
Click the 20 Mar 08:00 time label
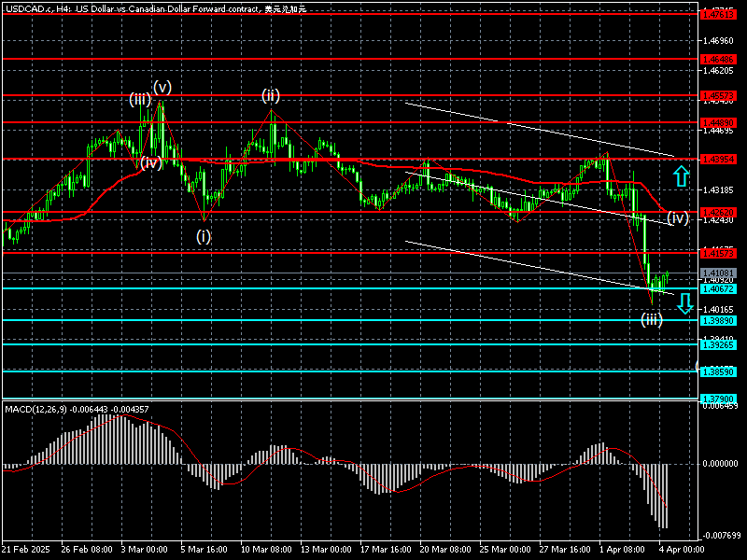[x=445, y=550]
